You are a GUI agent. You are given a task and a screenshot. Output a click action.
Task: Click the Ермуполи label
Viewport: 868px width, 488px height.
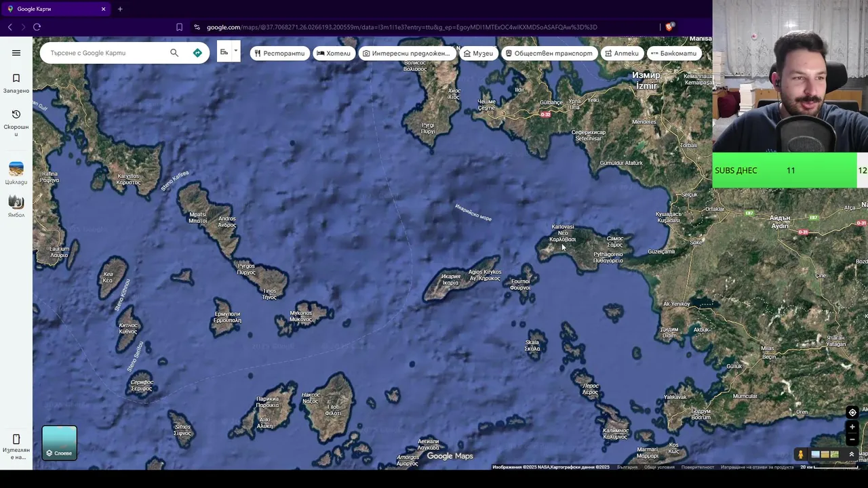tap(227, 317)
